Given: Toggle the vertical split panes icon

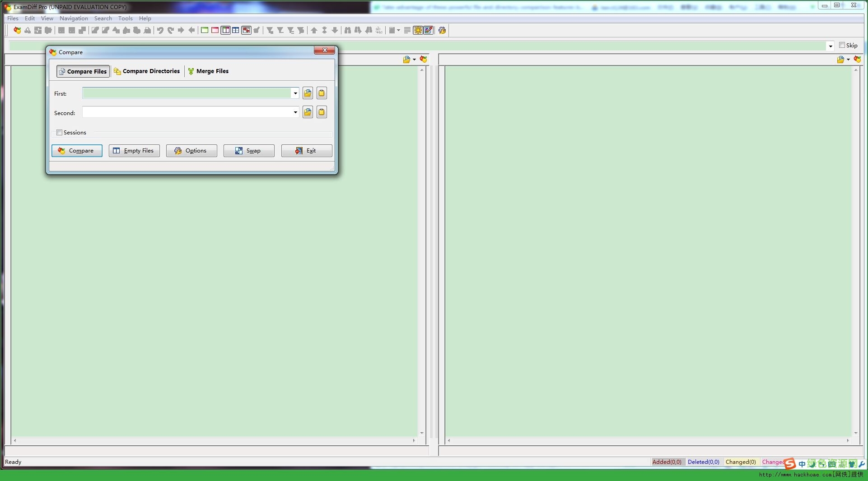Looking at the screenshot, I should pos(225,30).
